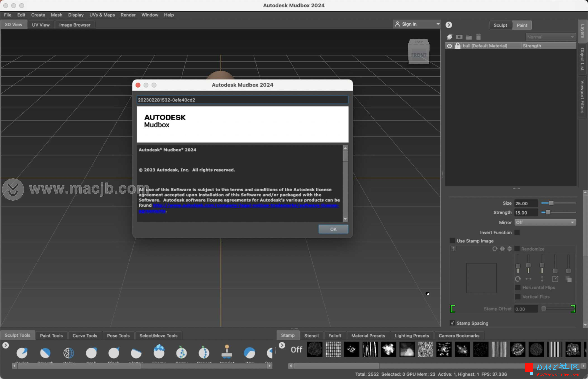Toggle visibility eye of bull layer

pyautogui.click(x=449, y=46)
